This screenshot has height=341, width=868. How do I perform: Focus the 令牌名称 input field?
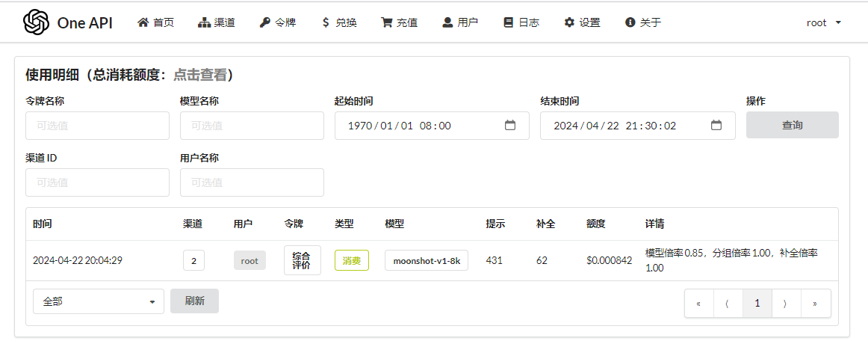tap(97, 126)
